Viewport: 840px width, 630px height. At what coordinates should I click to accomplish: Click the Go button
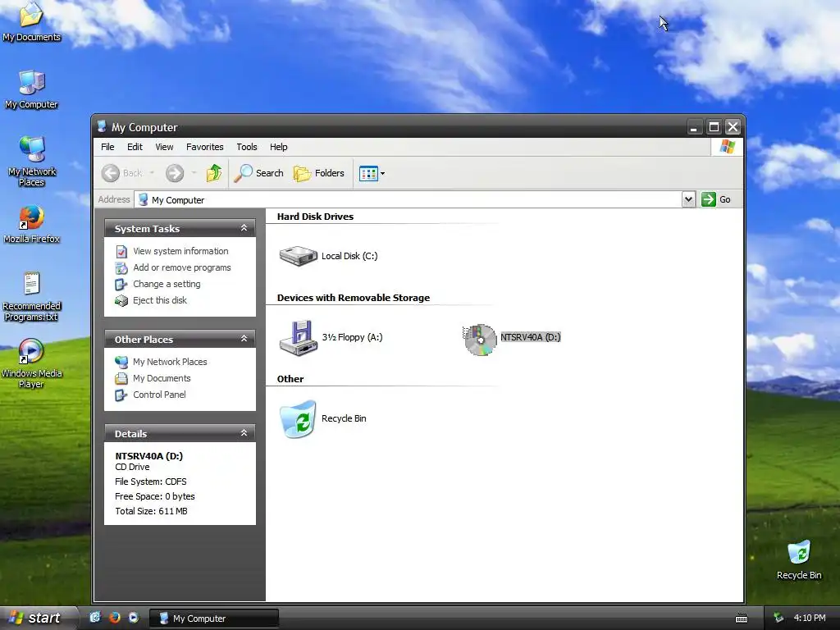(x=716, y=199)
